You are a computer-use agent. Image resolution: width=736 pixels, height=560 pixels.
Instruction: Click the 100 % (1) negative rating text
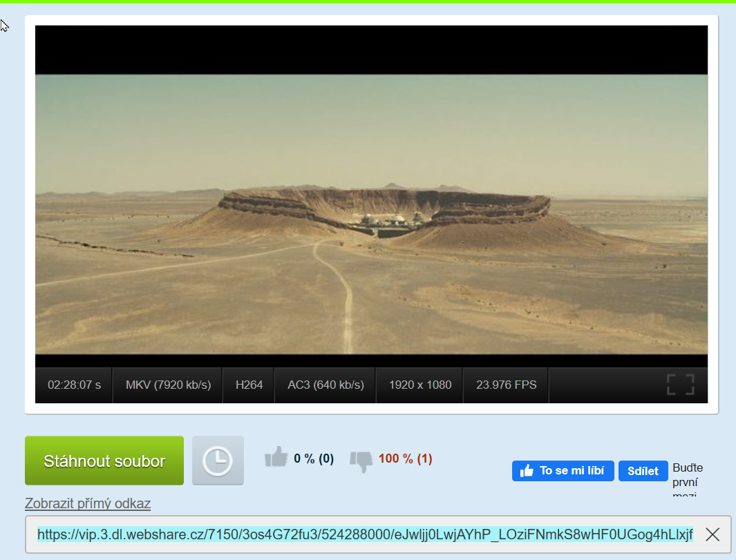pos(405,458)
